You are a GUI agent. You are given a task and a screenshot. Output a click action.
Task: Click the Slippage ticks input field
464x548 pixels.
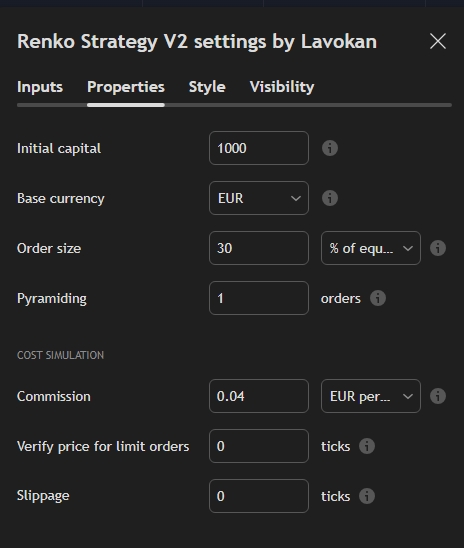click(x=259, y=496)
